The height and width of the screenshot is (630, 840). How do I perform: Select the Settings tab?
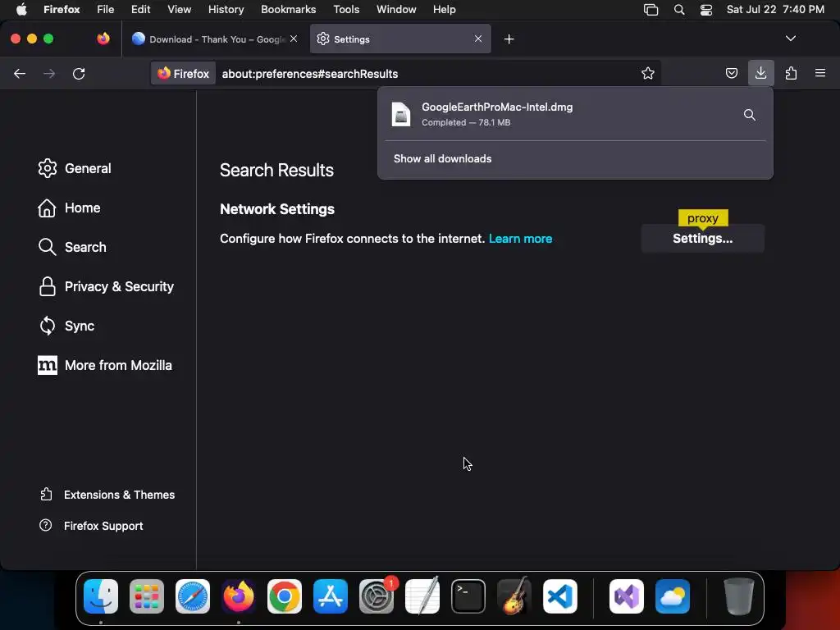tap(400, 39)
